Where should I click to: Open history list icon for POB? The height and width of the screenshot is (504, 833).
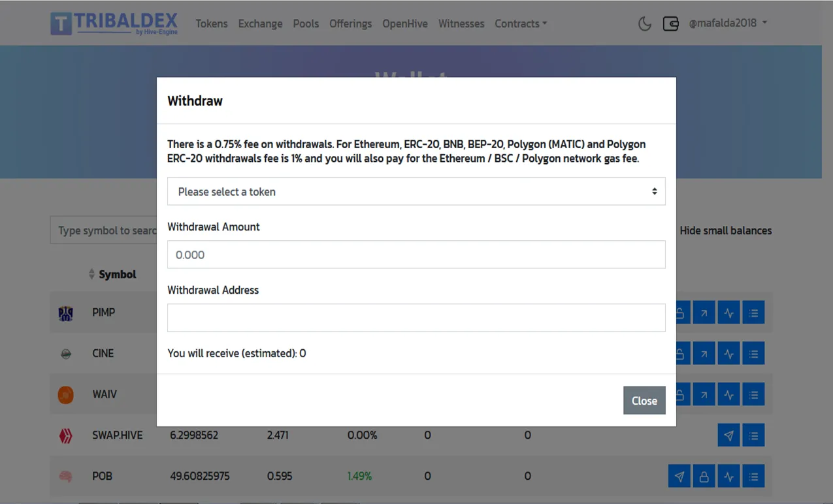point(753,477)
